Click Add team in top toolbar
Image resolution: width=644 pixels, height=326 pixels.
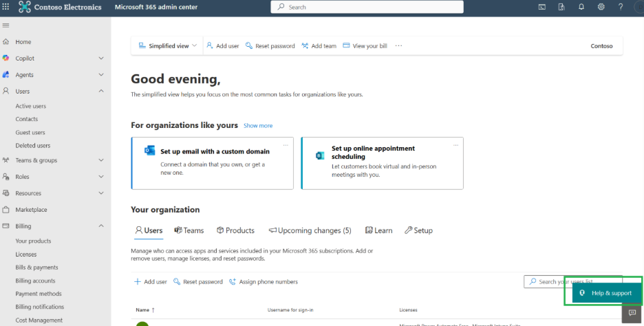(319, 46)
